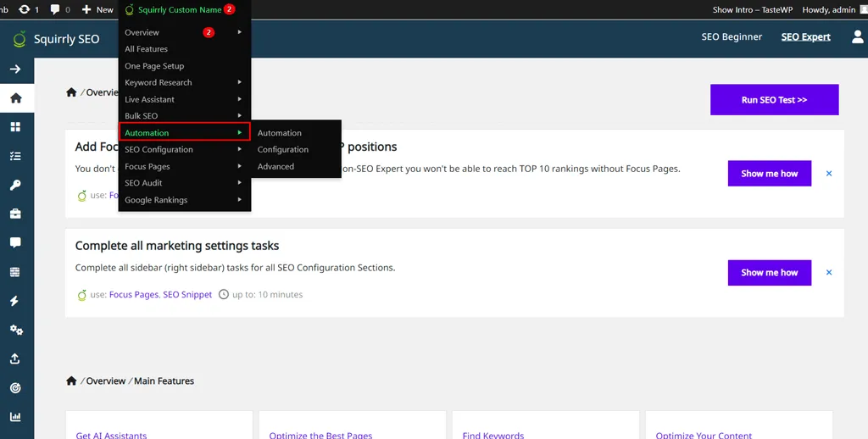The image size is (868, 439).
Task: Open the home icon in the sidebar
Action: [x=15, y=98]
